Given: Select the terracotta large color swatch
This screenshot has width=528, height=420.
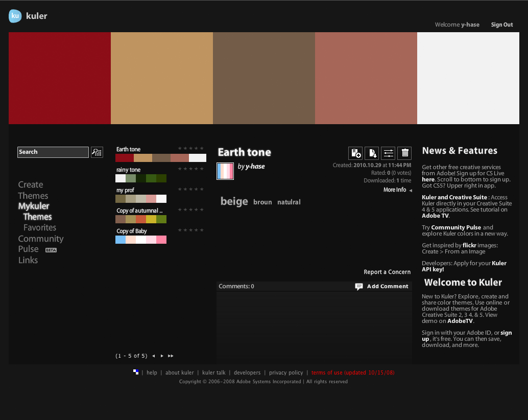Looking at the screenshot, I should (366, 78).
